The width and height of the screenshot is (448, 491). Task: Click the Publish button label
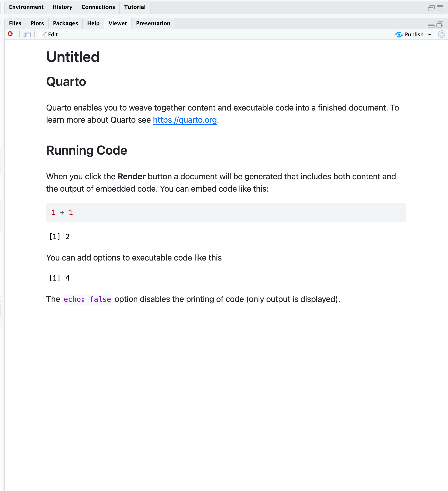click(414, 35)
